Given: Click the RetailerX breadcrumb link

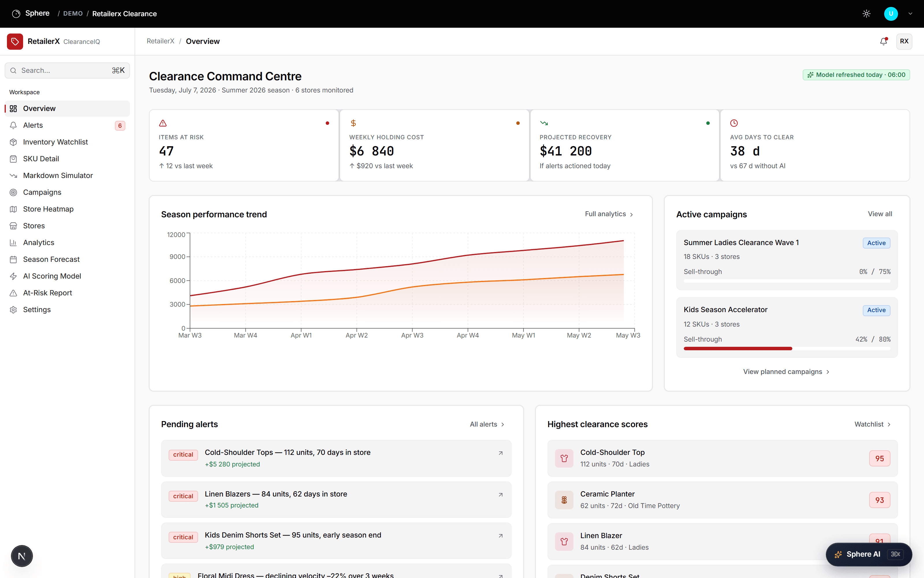Looking at the screenshot, I should pyautogui.click(x=160, y=41).
